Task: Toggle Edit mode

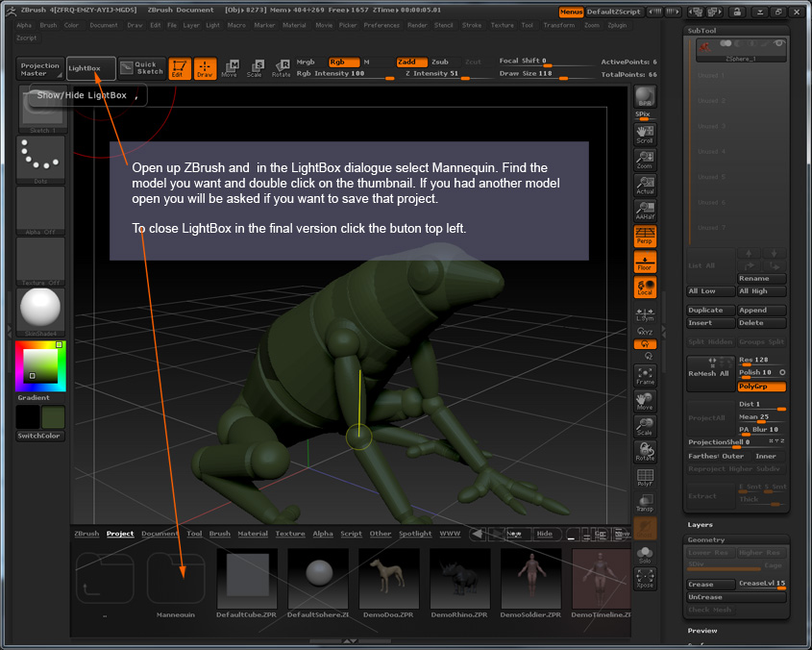Action: click(x=179, y=68)
